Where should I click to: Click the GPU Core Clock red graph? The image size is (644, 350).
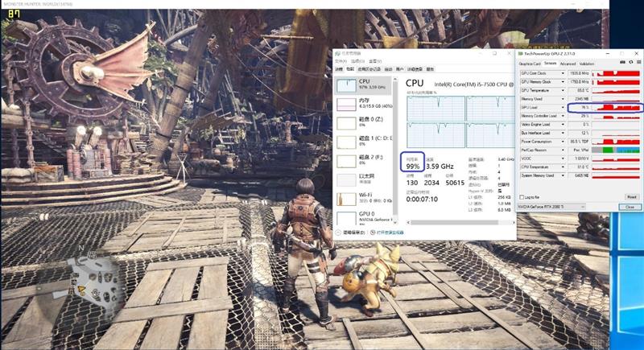616,73
